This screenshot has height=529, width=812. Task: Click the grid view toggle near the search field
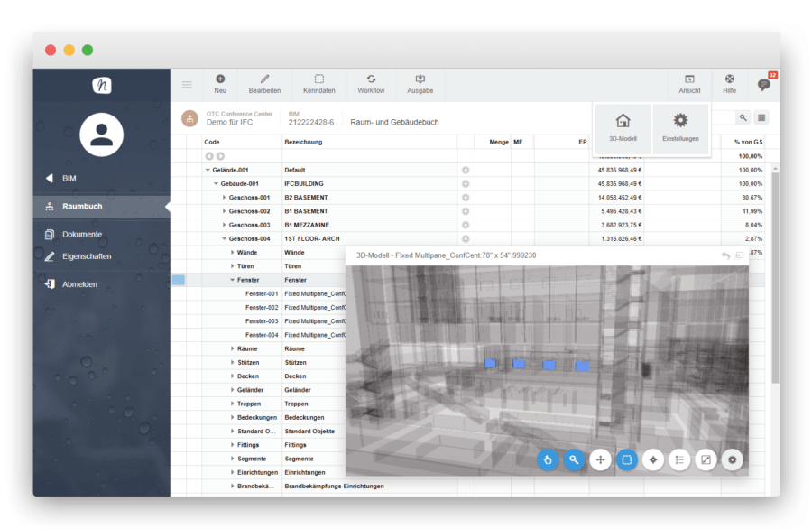pyautogui.click(x=763, y=117)
